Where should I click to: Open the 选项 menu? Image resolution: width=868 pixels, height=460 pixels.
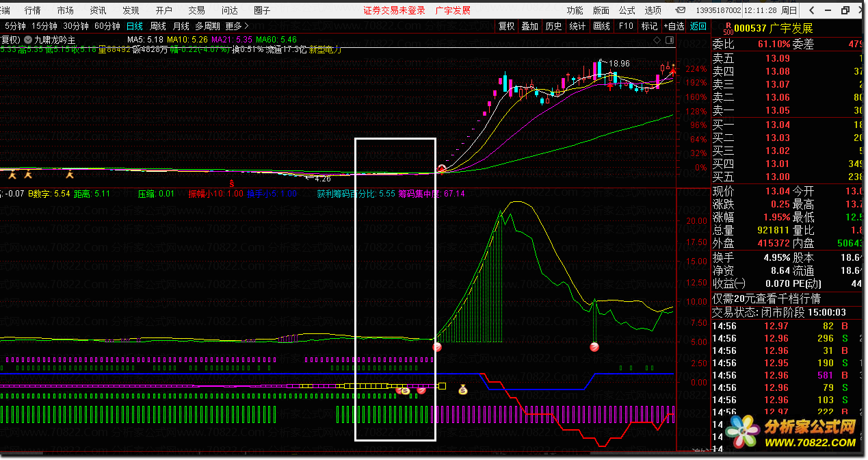tap(653, 10)
